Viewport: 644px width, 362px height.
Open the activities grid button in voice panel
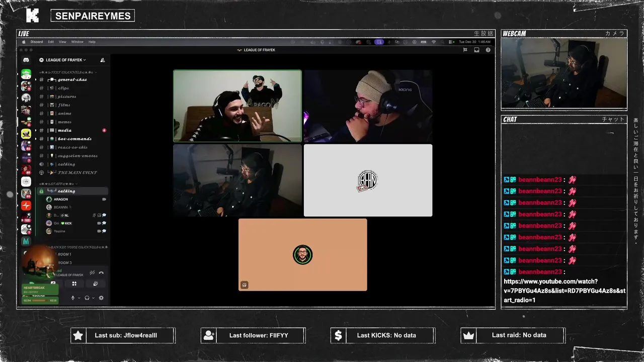click(74, 284)
